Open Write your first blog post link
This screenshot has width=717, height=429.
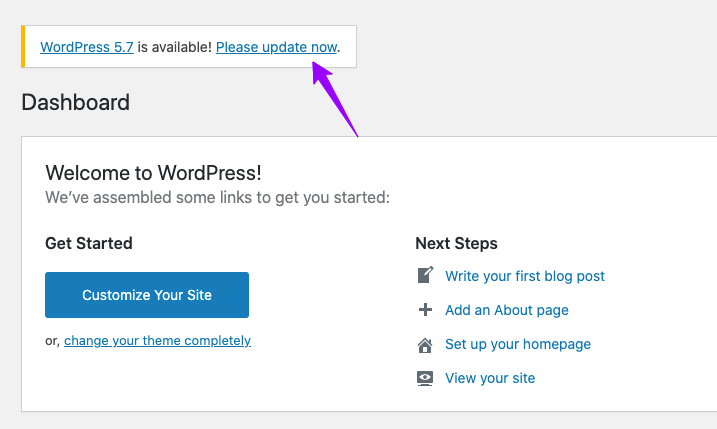click(x=525, y=276)
